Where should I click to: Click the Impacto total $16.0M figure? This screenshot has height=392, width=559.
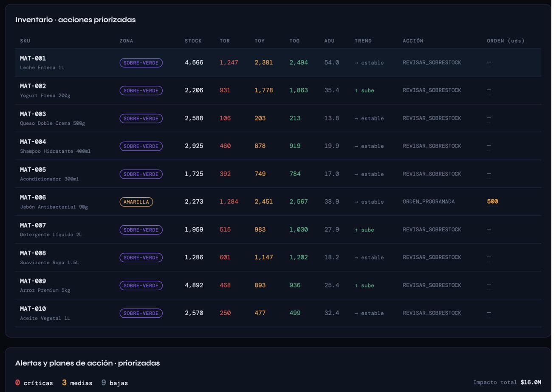[x=507, y=382]
